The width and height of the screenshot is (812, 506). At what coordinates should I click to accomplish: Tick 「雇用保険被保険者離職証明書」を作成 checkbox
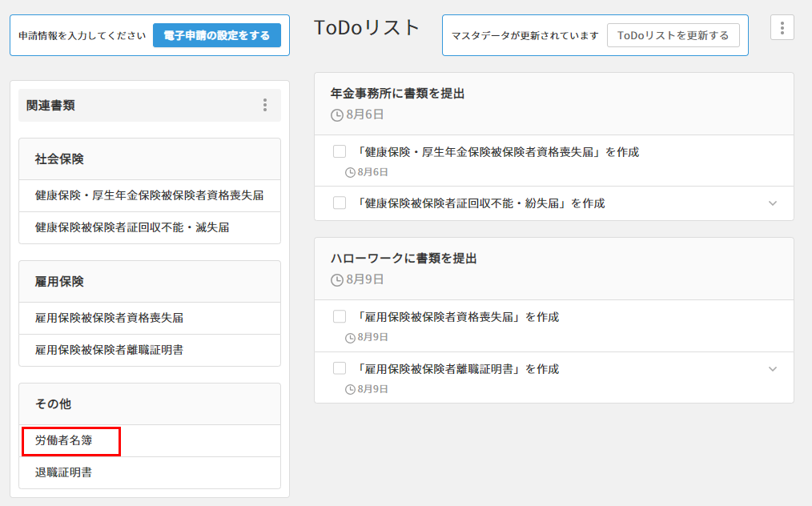click(x=340, y=368)
